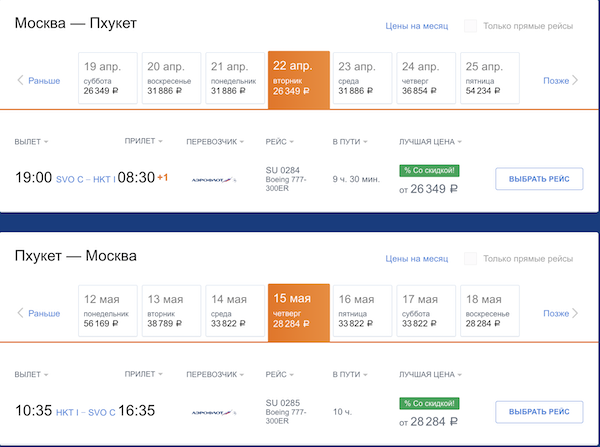Click the left arrow beside top Раньше
600x447 pixels.
(x=20, y=81)
